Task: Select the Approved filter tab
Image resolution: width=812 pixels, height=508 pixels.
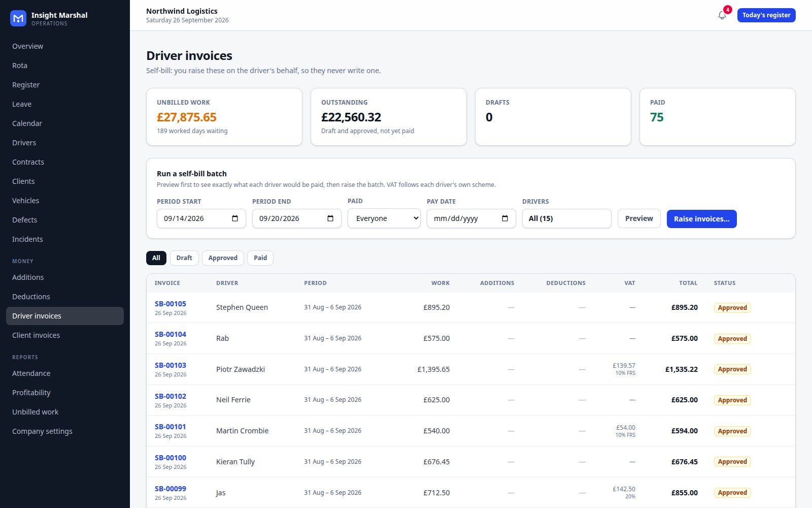Action: [x=223, y=258]
